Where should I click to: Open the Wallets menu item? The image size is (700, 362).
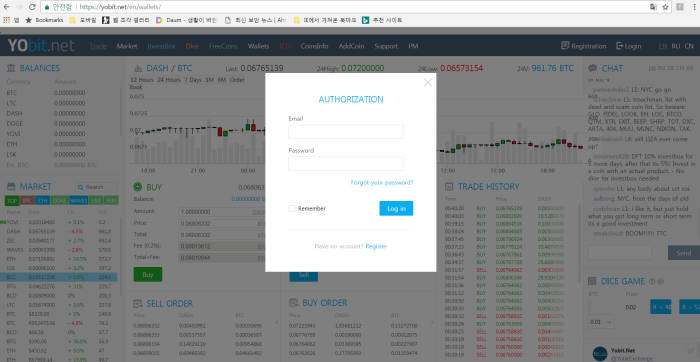(258, 46)
